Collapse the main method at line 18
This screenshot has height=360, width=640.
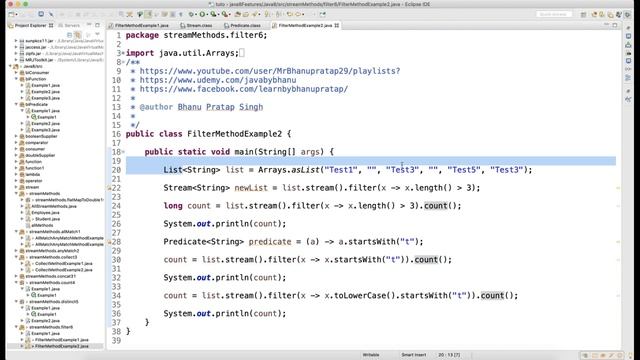(x=123, y=152)
